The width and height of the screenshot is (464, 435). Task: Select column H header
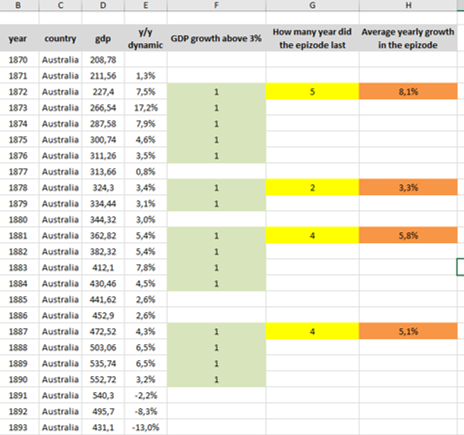tap(408, 5)
